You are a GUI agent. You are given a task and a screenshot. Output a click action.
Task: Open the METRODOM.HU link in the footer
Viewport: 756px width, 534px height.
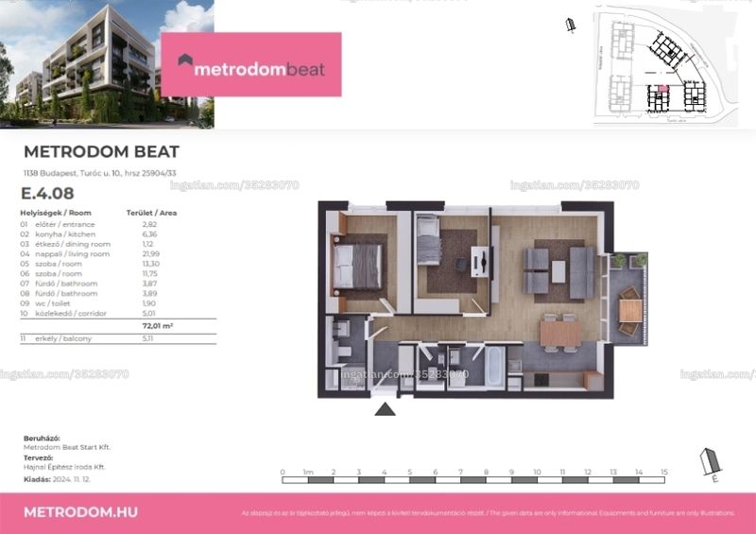pyautogui.click(x=80, y=512)
